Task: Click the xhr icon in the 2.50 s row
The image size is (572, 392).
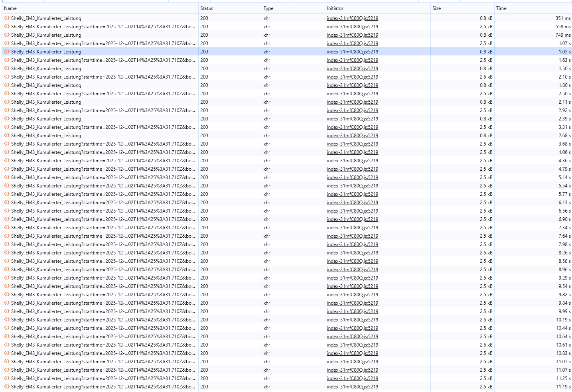Action: pyautogui.click(x=7, y=94)
